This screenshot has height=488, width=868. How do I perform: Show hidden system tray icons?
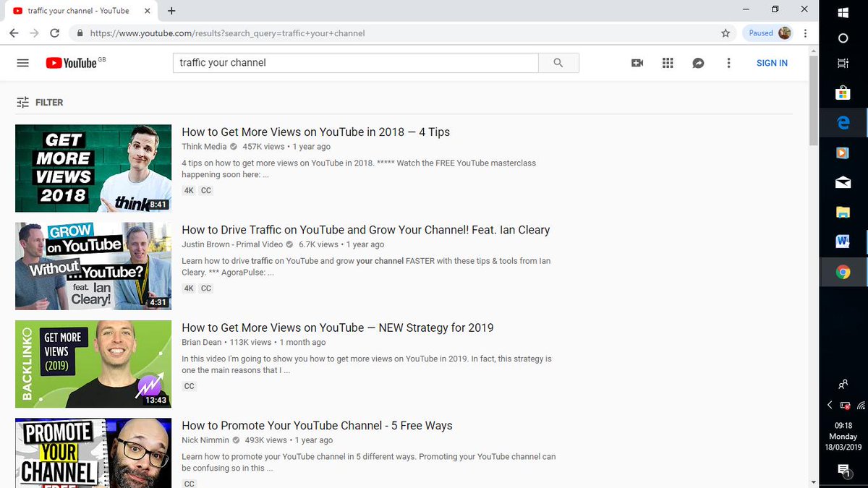point(830,406)
